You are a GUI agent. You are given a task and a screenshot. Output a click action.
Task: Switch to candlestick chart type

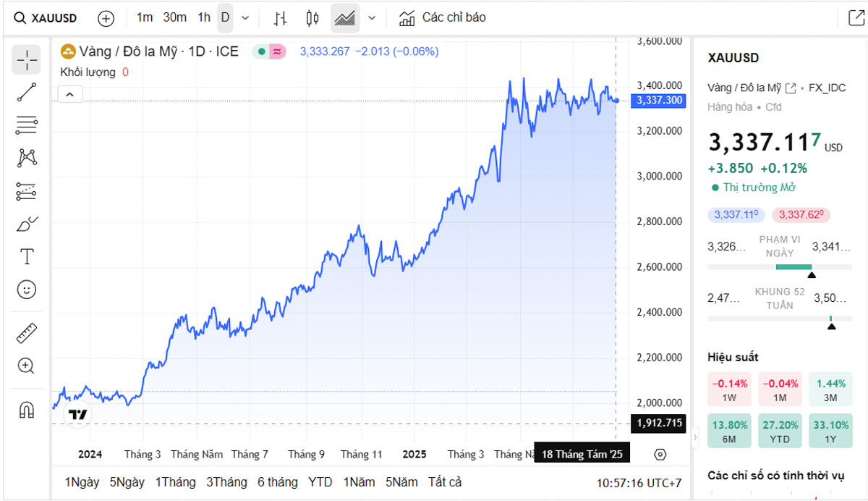312,18
